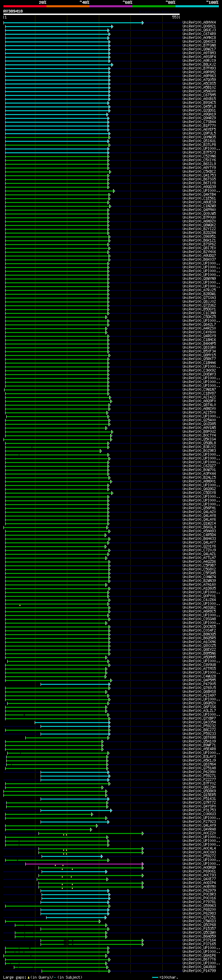Click UniRef100_C4JZ64 label
222x980 pixels.
tap(199, 600)
